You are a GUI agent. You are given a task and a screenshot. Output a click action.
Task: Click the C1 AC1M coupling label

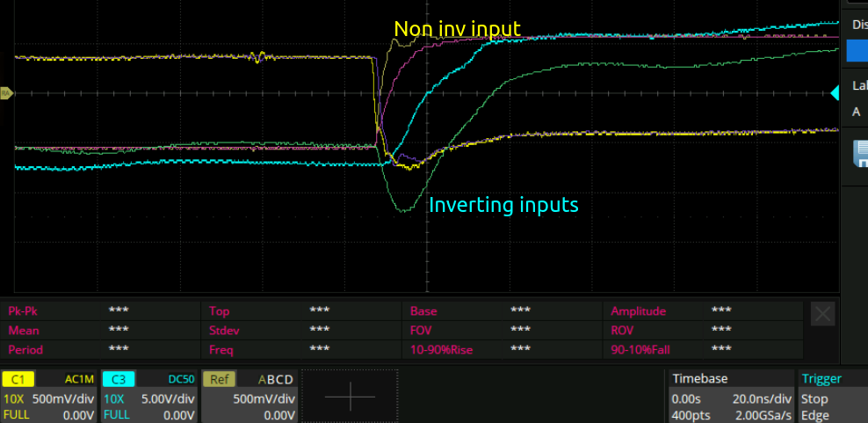(79, 379)
